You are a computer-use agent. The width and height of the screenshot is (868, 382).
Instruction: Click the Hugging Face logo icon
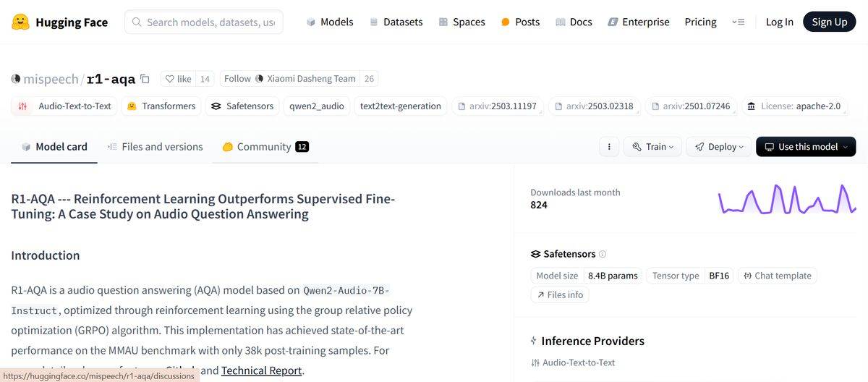21,22
